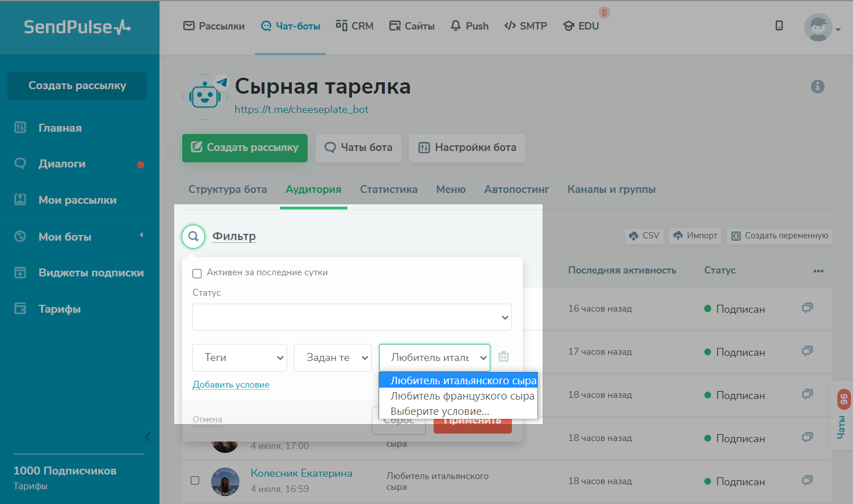Open the Любитель итальянского tag value dropdown
The height and width of the screenshot is (504, 853).
pos(435,358)
